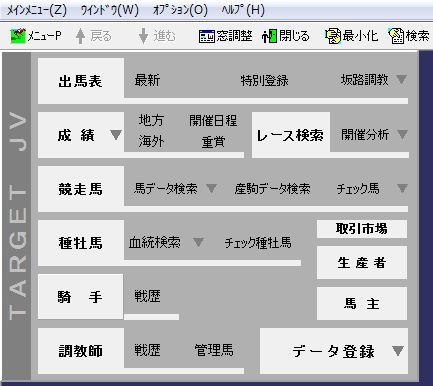Select 馬データ検索 entry

[166, 189]
